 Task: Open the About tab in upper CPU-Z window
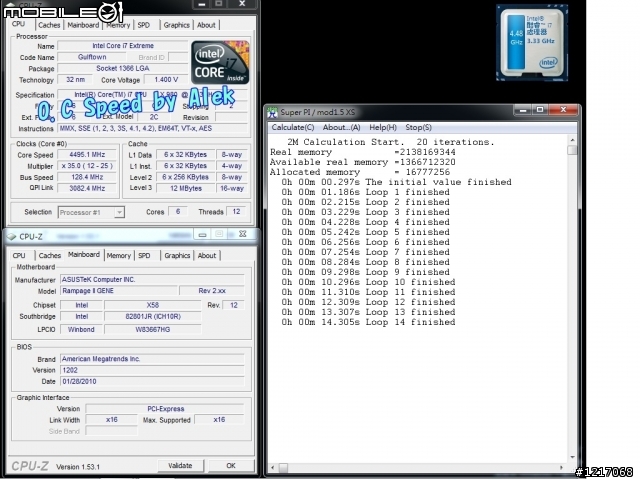coord(206,25)
